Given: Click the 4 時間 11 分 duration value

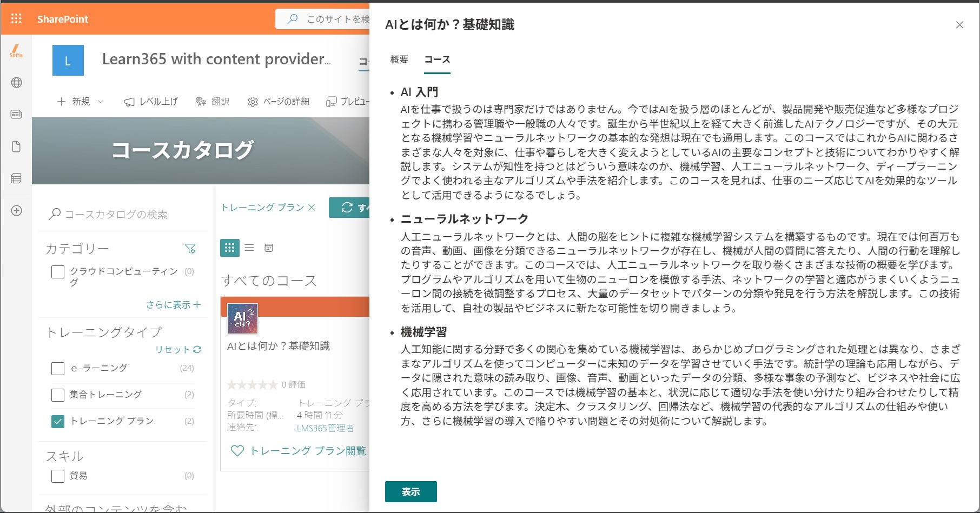Looking at the screenshot, I should tap(320, 415).
